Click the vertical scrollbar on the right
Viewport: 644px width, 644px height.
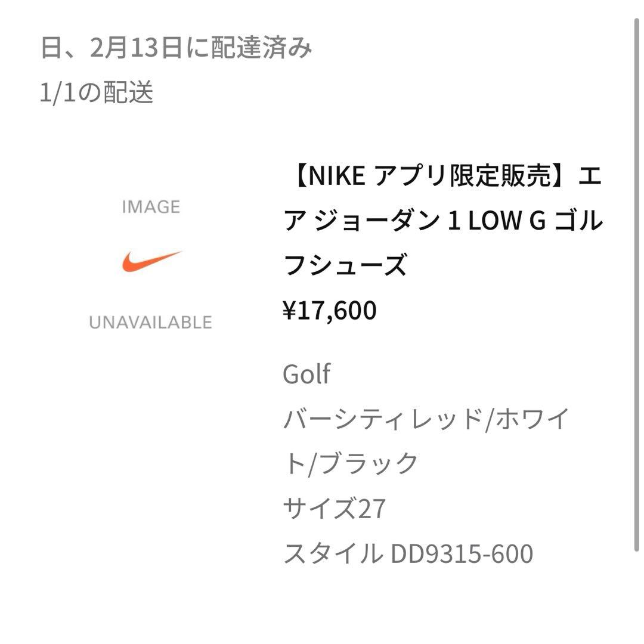coord(636,286)
